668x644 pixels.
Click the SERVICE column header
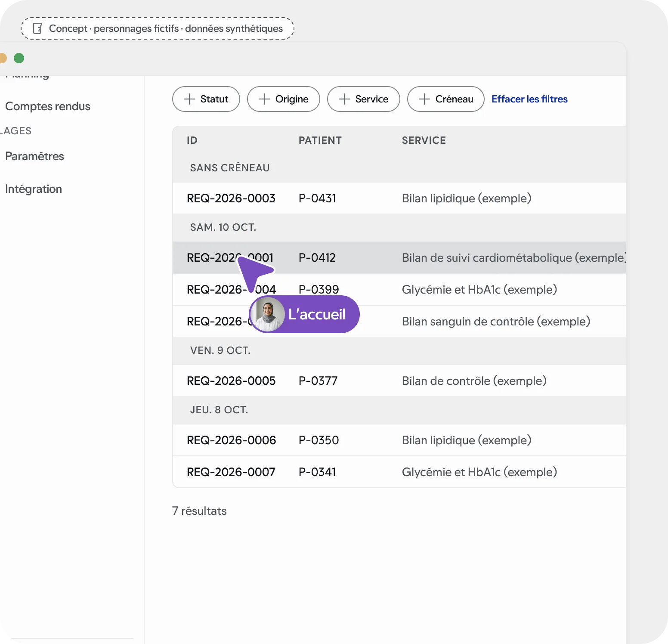(x=424, y=140)
